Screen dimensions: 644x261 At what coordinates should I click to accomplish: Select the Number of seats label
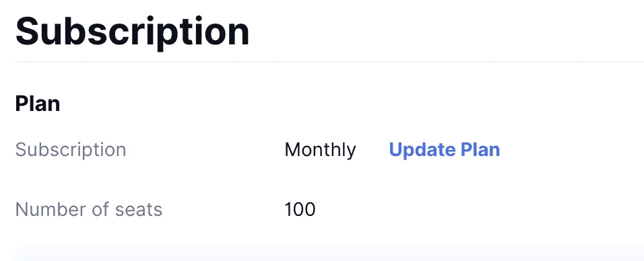coord(89,209)
